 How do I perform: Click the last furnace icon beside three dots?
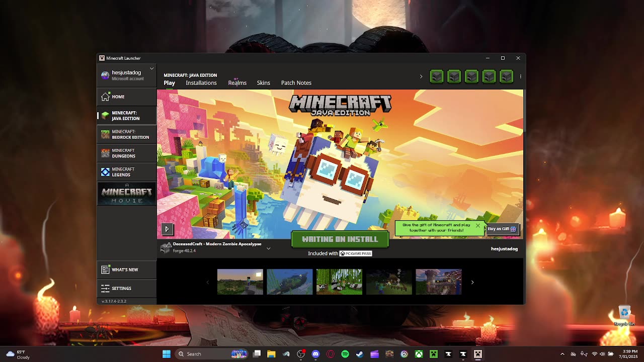[507, 76]
